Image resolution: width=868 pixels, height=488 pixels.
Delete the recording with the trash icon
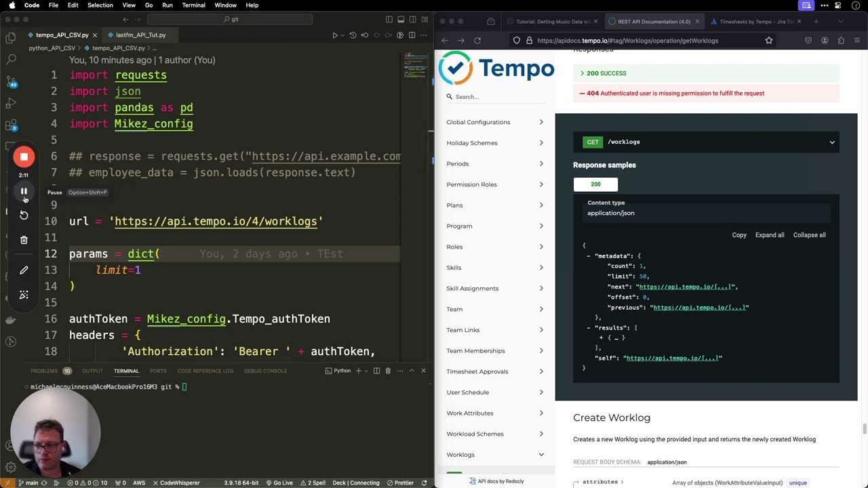[x=24, y=239]
